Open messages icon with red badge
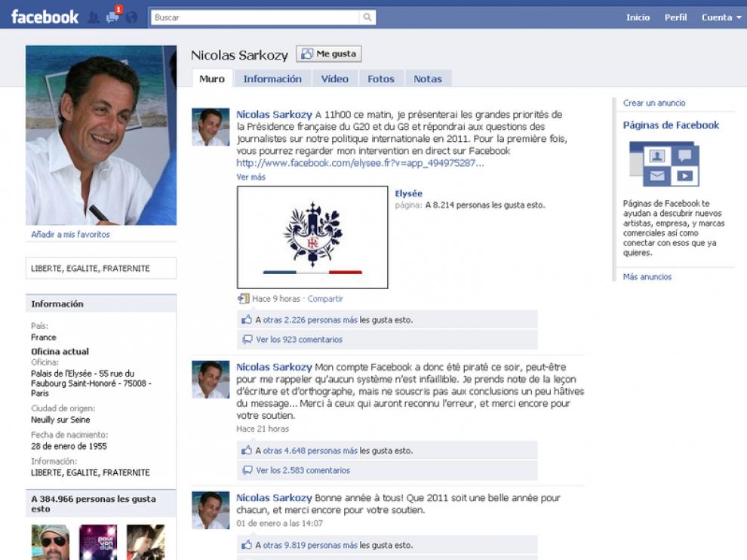The image size is (747, 560). point(113,17)
